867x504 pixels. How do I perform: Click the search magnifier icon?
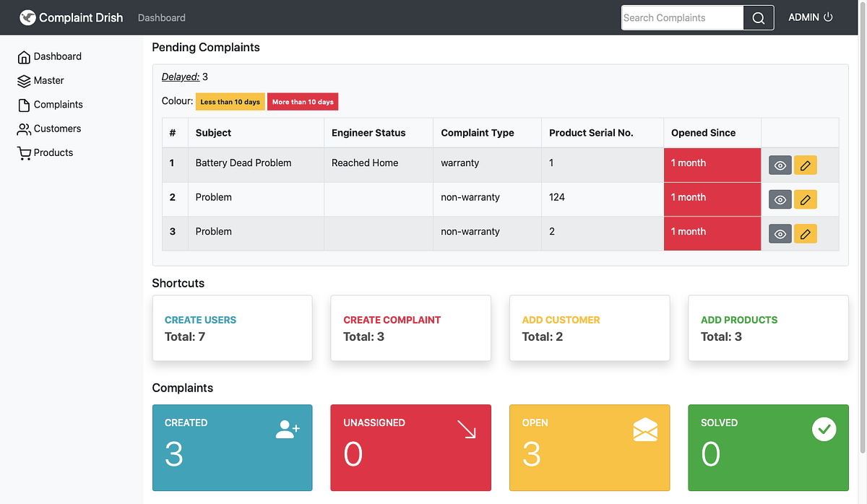[757, 17]
